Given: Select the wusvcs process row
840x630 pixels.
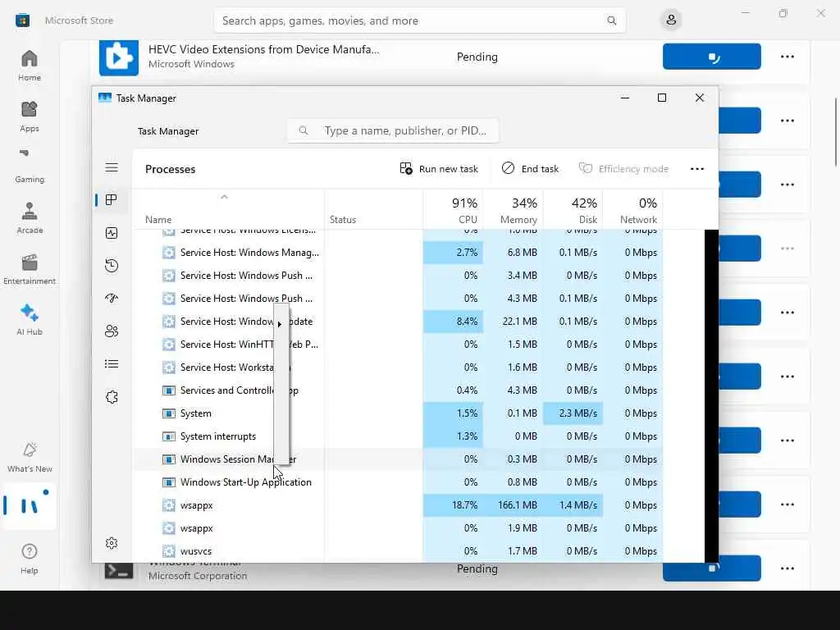Looking at the screenshot, I should tap(398, 551).
